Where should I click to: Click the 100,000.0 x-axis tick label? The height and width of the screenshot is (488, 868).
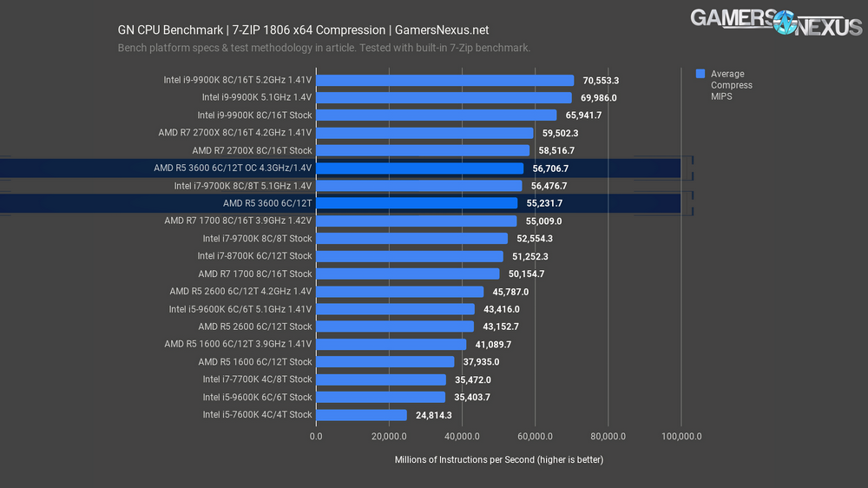[x=681, y=437]
